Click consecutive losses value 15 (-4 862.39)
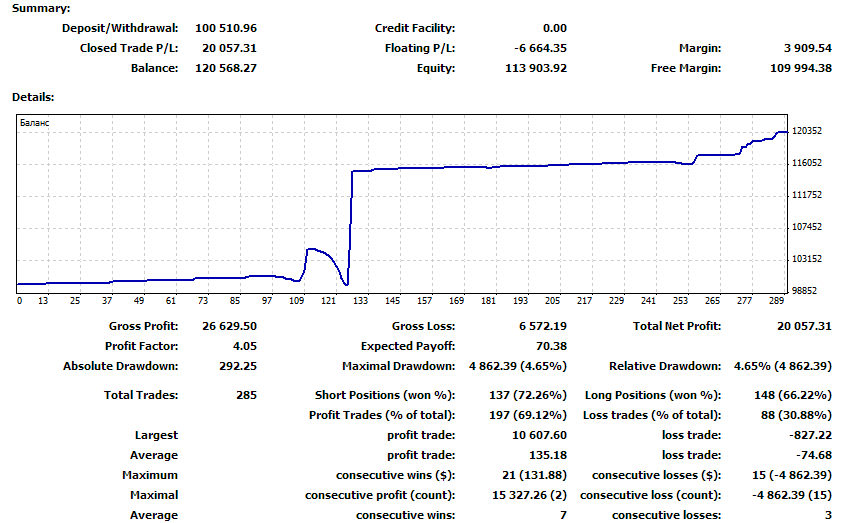Viewport: 851px width, 523px height. 792,475
